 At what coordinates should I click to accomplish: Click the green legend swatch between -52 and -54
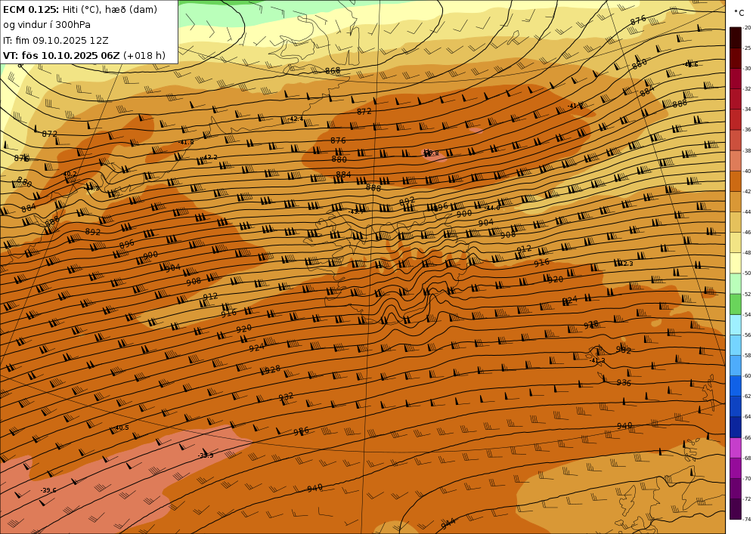point(736,304)
